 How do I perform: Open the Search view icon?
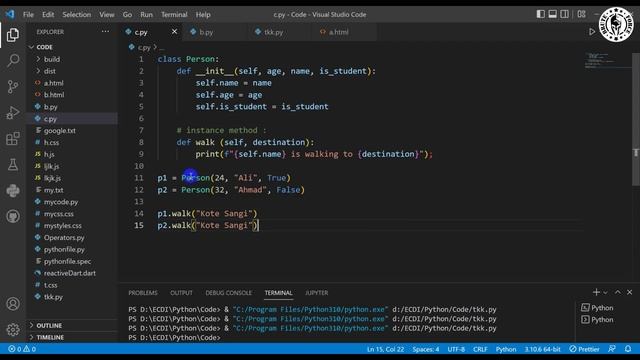pos(13,60)
